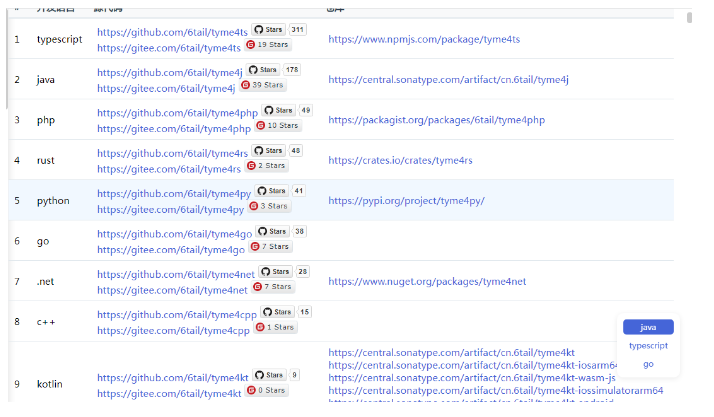This screenshot has width=714, height=417.
Task: Open the GitHub tyme4ts repository link
Action: pyautogui.click(x=172, y=32)
